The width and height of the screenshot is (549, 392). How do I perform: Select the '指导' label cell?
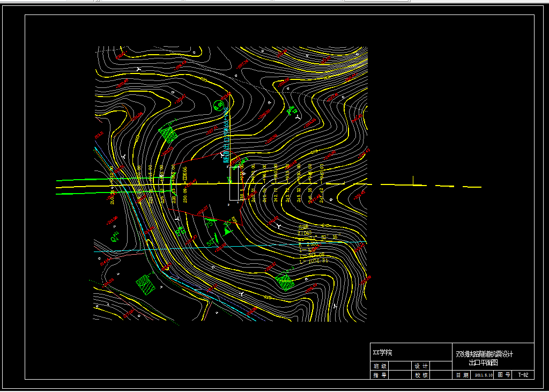(x=380, y=375)
